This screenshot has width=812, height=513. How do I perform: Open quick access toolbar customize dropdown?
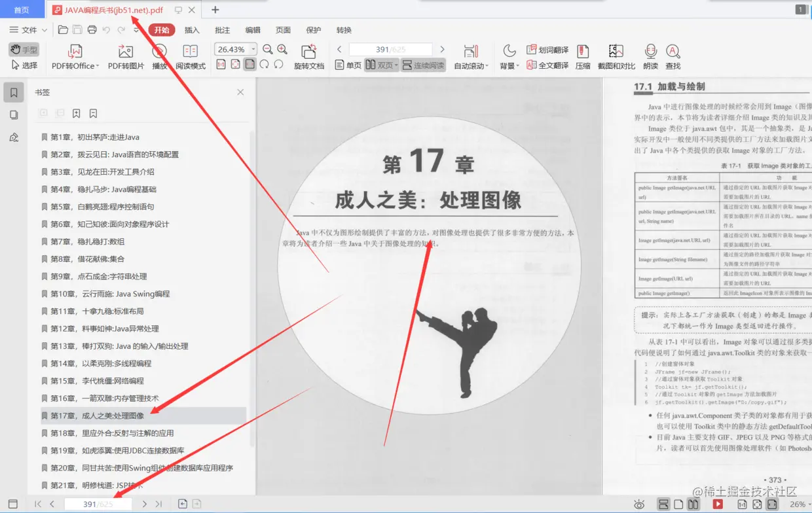click(136, 29)
